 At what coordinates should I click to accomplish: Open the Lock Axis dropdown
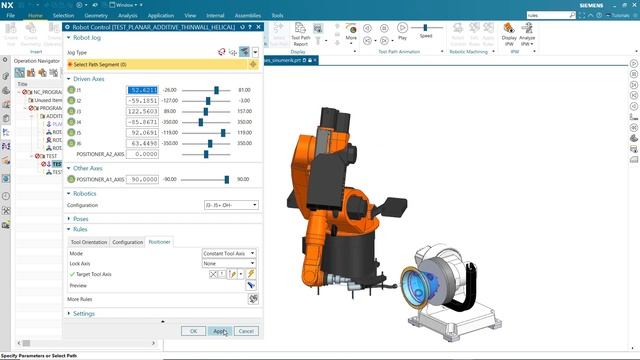tap(229, 264)
